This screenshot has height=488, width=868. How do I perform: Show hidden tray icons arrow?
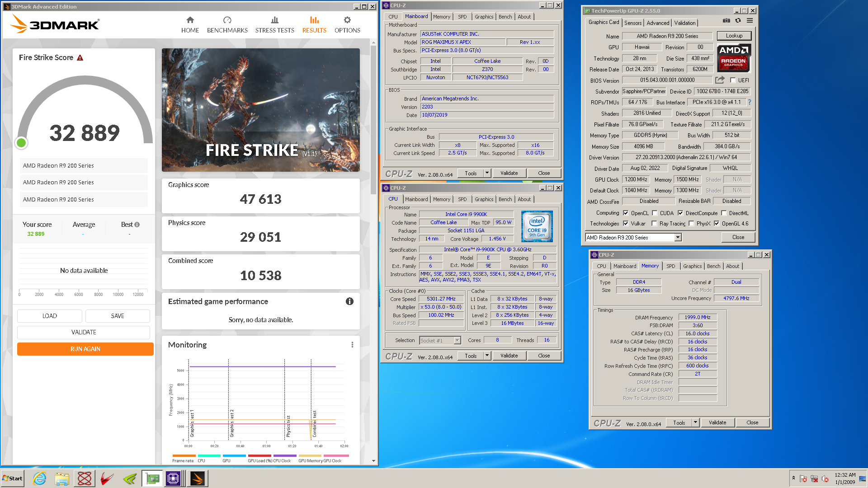793,478
